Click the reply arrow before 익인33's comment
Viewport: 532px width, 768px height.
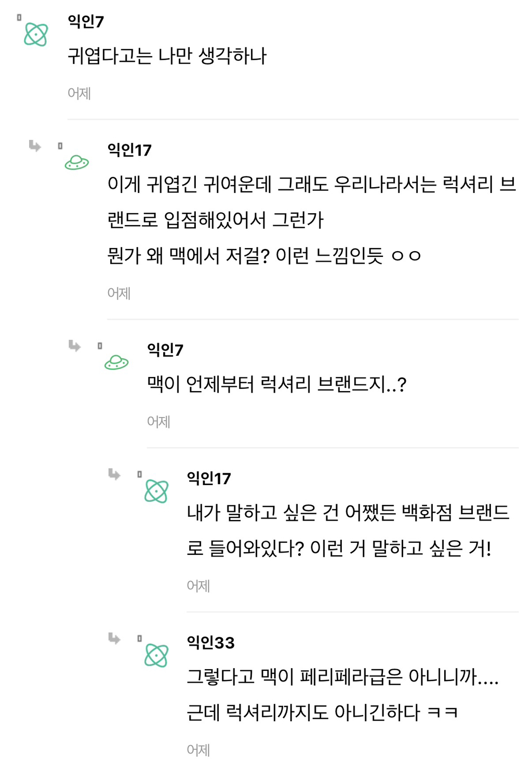pyautogui.click(x=114, y=638)
